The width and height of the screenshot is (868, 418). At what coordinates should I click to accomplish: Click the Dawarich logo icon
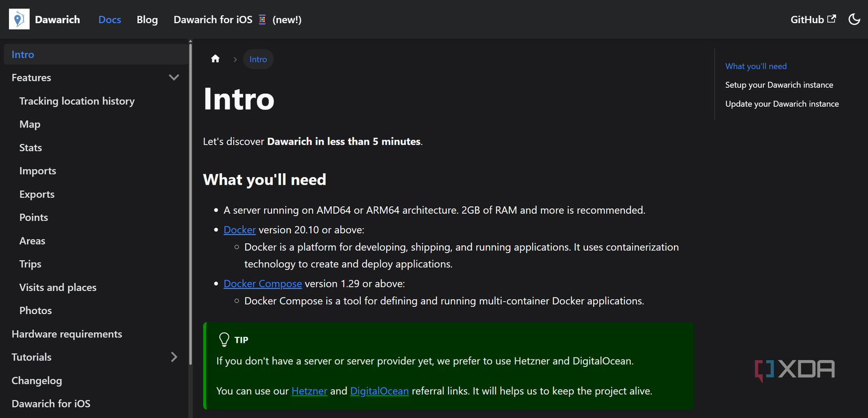point(19,19)
